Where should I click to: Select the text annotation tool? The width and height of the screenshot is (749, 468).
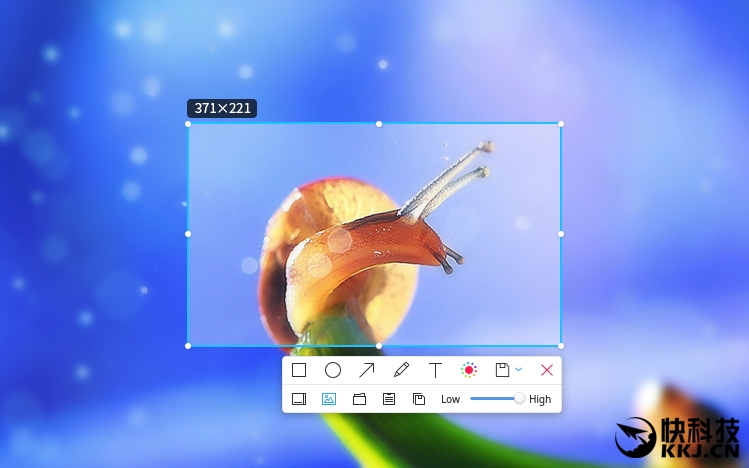tap(435, 370)
